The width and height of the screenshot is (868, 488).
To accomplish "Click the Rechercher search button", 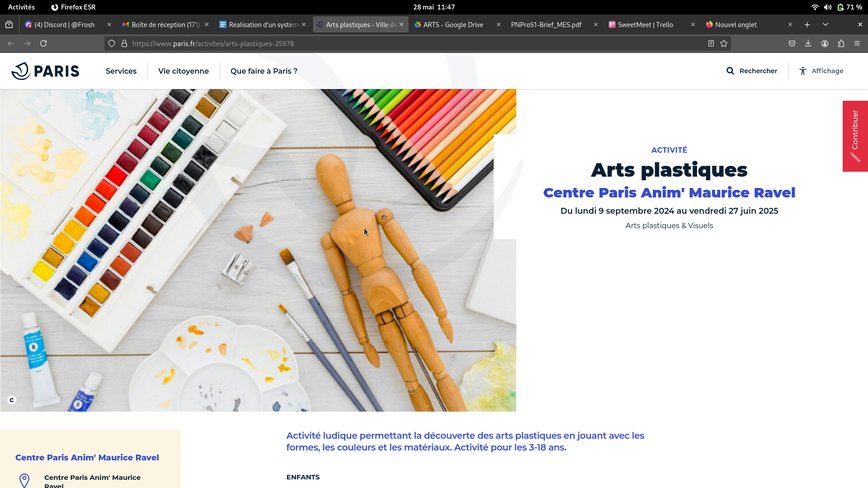I will coord(752,71).
